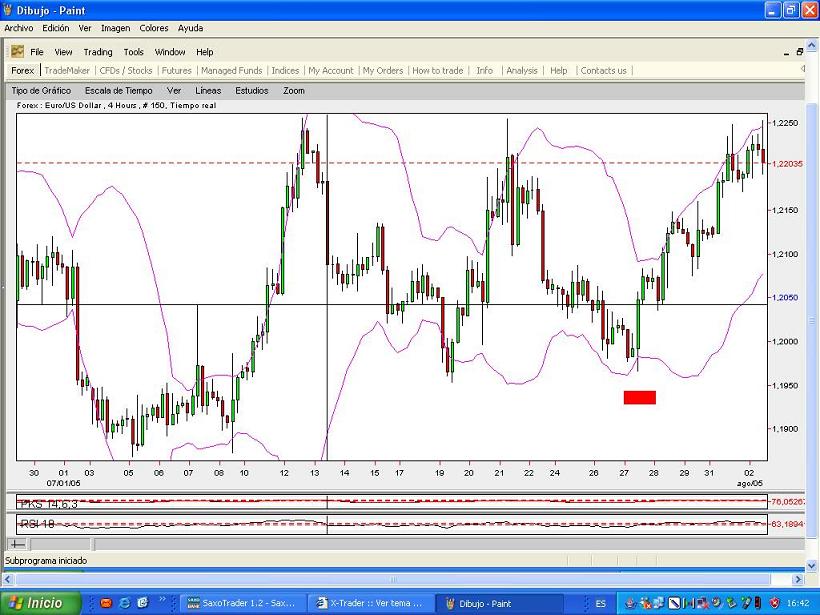Open the Trading menu
Image resolution: width=820 pixels, height=615 pixels.
coord(98,52)
